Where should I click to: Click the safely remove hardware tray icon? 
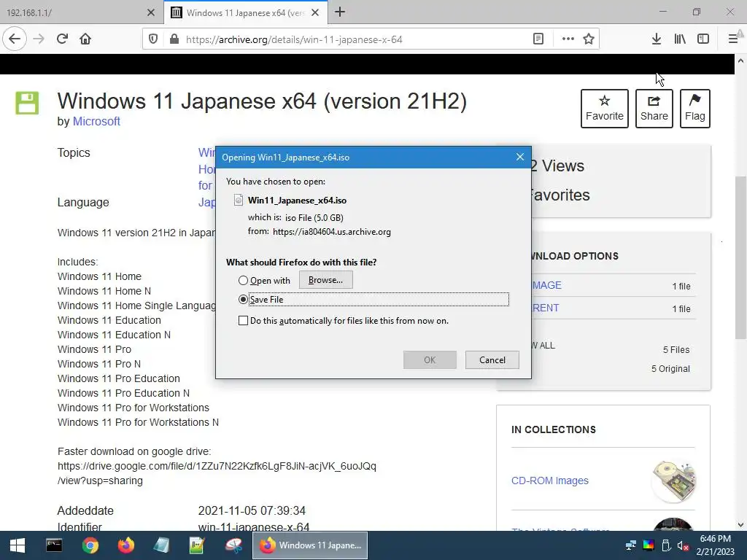(666, 545)
